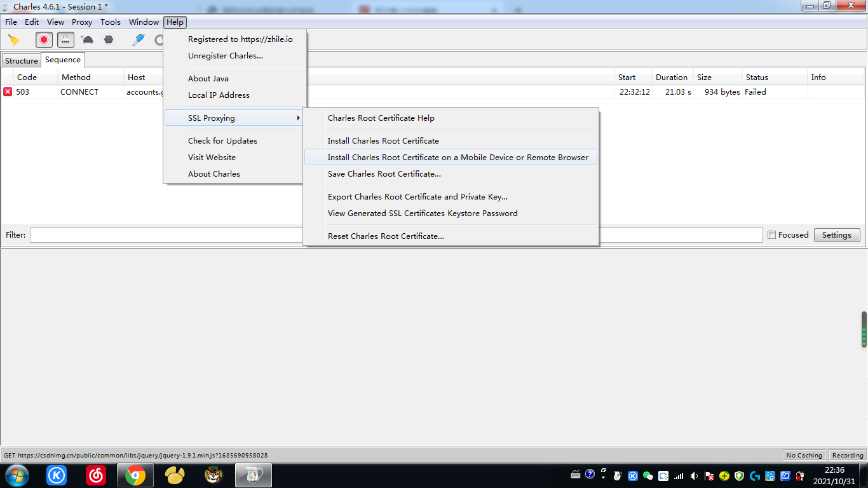Select Install Root Certificate on Mobile Device
This screenshot has width=868, height=488.
click(x=451, y=158)
